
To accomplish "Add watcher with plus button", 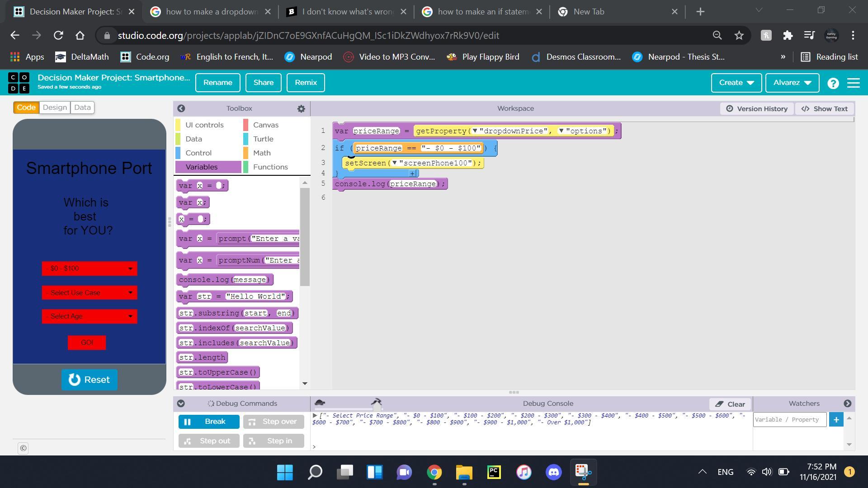I will [836, 420].
